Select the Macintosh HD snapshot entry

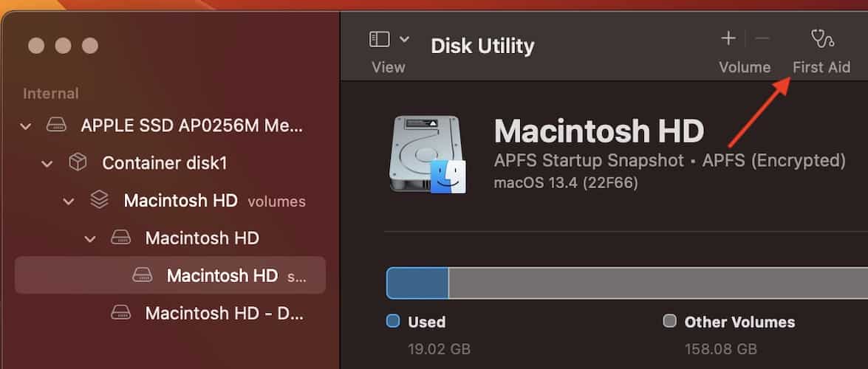coord(222,275)
